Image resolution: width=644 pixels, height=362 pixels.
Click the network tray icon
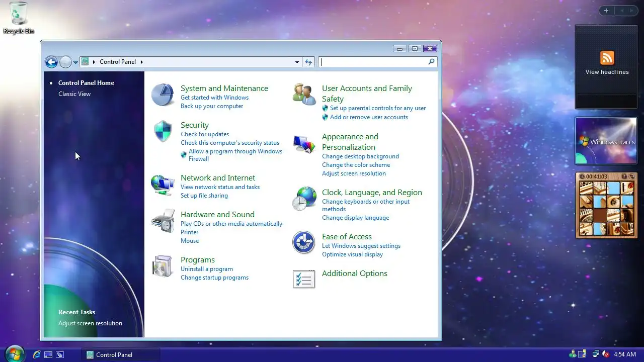pyautogui.click(x=596, y=354)
